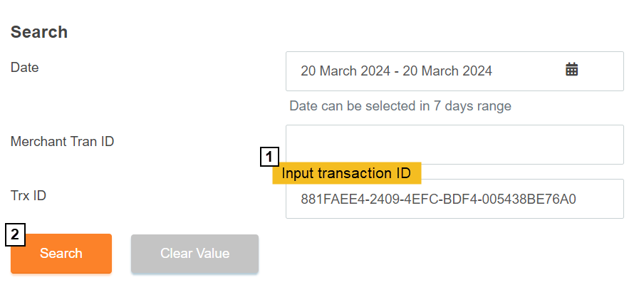Click the word Search on orange button
Viewport: 644px width, 285px height.
61,254
